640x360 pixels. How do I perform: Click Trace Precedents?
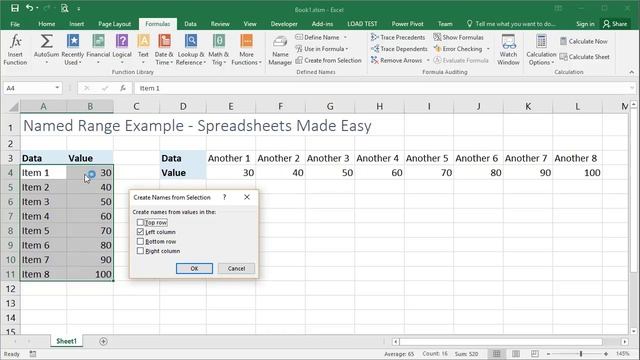click(398, 37)
